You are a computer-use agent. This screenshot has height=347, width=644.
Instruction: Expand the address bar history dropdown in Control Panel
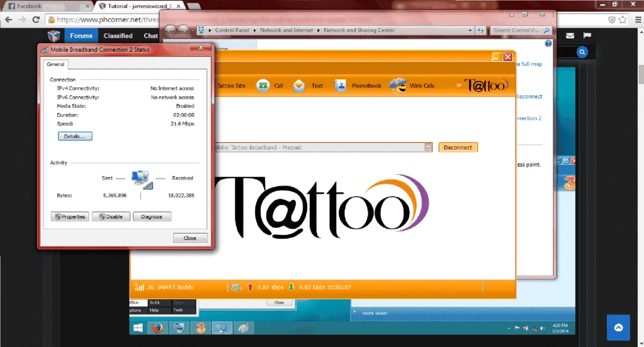pyautogui.click(x=470, y=31)
